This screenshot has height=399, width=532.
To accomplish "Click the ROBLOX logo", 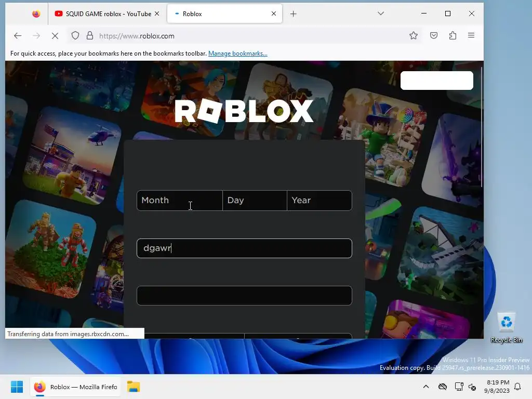I will click(x=244, y=111).
